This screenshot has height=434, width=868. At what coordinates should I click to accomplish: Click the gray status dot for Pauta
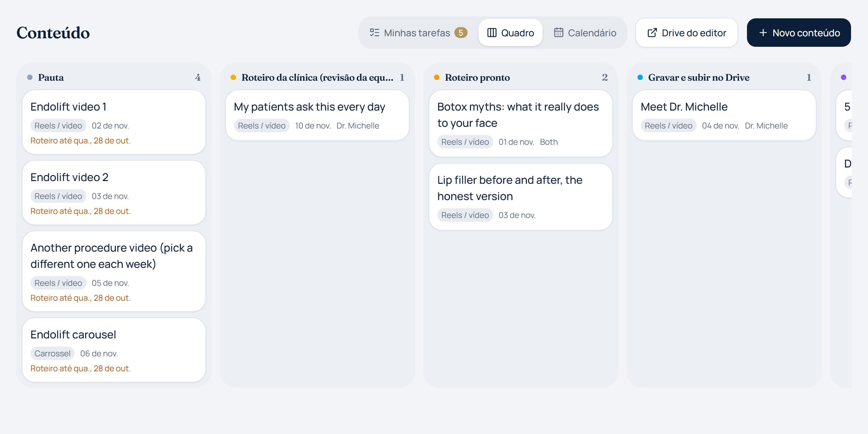30,77
